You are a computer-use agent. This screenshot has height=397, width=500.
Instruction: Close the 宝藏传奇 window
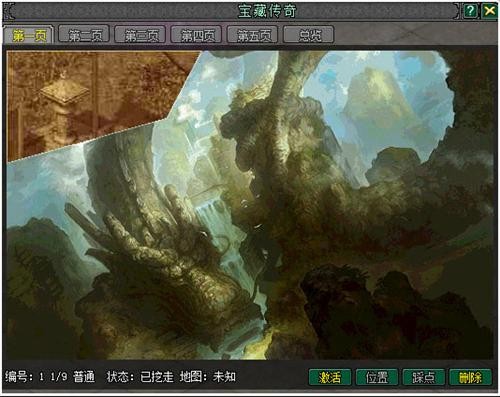tap(489, 11)
